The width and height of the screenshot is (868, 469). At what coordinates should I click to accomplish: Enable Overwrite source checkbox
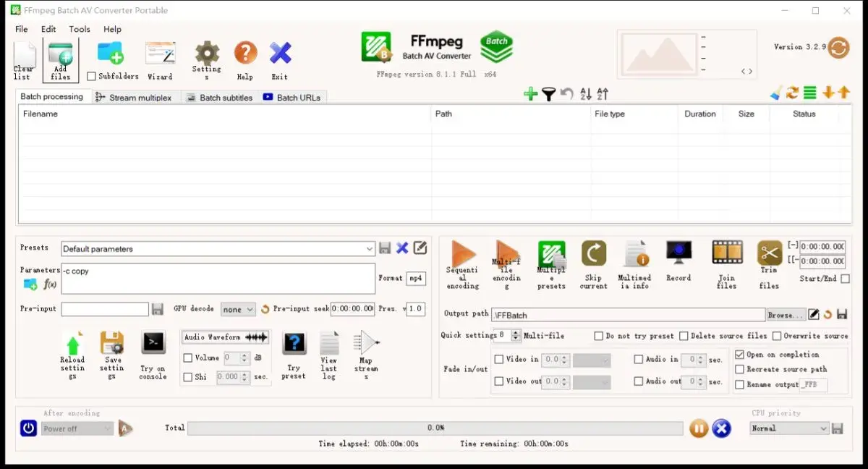point(777,336)
